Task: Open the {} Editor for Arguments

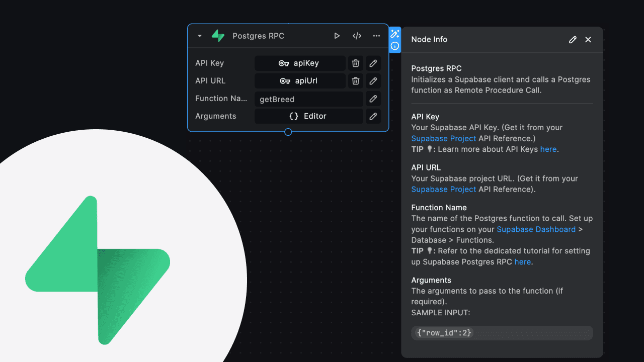Action: coord(309,116)
